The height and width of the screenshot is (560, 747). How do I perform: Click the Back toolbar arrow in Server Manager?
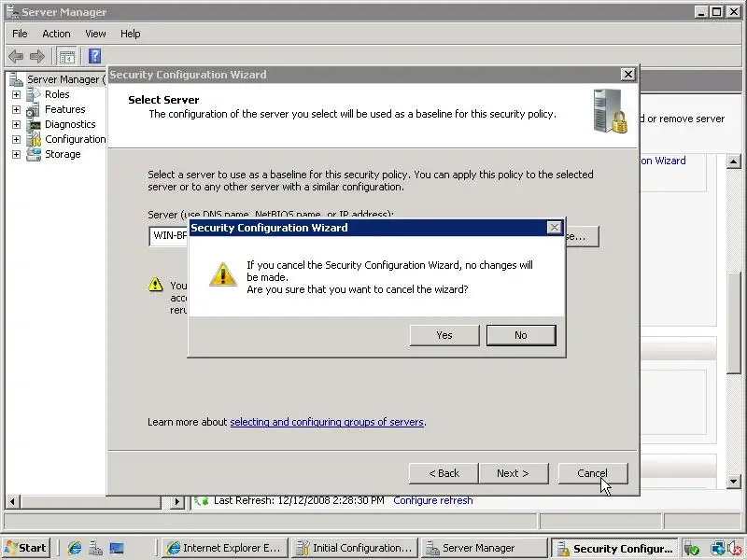[16, 56]
